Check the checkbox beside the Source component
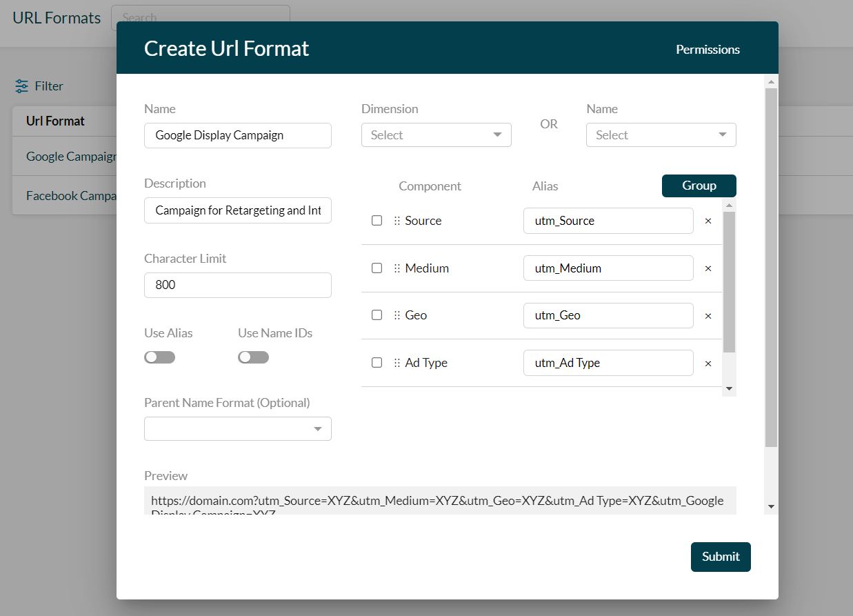Image resolution: width=853 pixels, height=616 pixels. click(x=377, y=220)
